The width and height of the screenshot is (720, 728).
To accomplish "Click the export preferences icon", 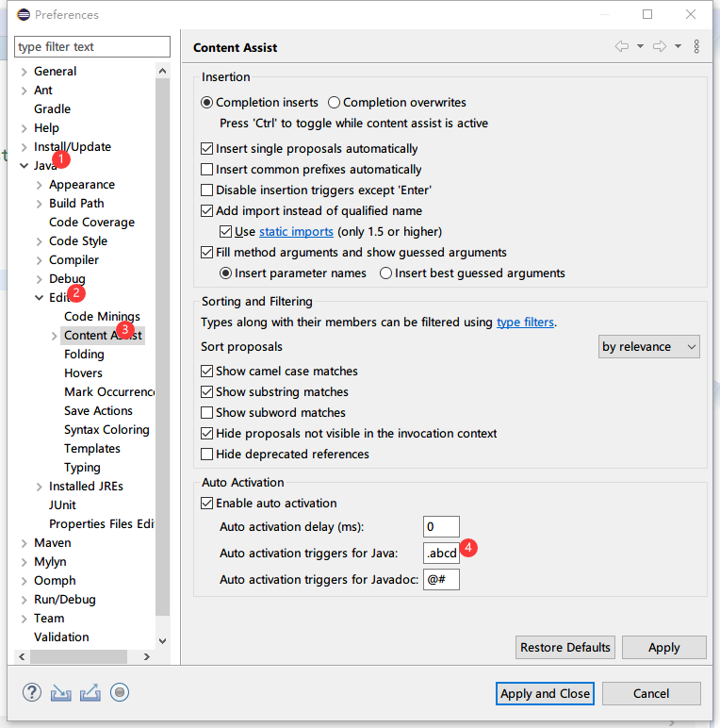I will click(90, 693).
